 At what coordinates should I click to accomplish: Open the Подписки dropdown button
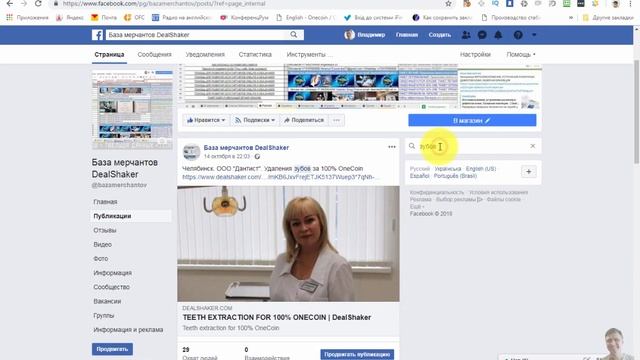coord(255,120)
